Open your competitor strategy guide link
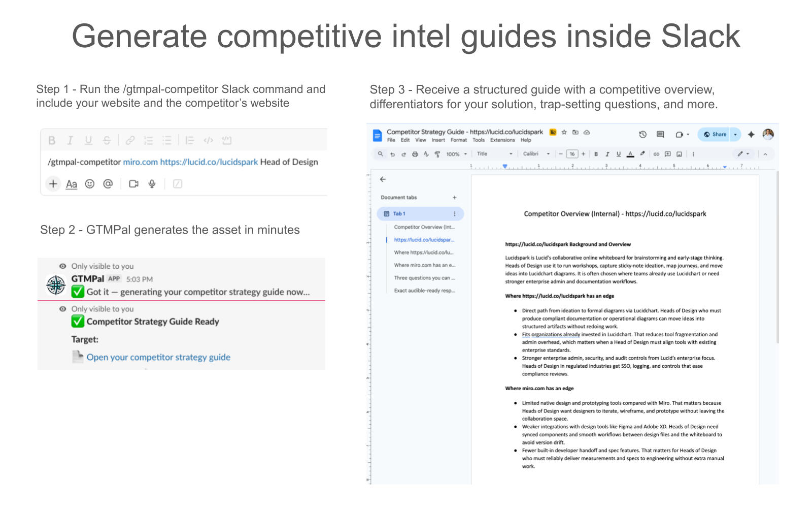 (158, 357)
